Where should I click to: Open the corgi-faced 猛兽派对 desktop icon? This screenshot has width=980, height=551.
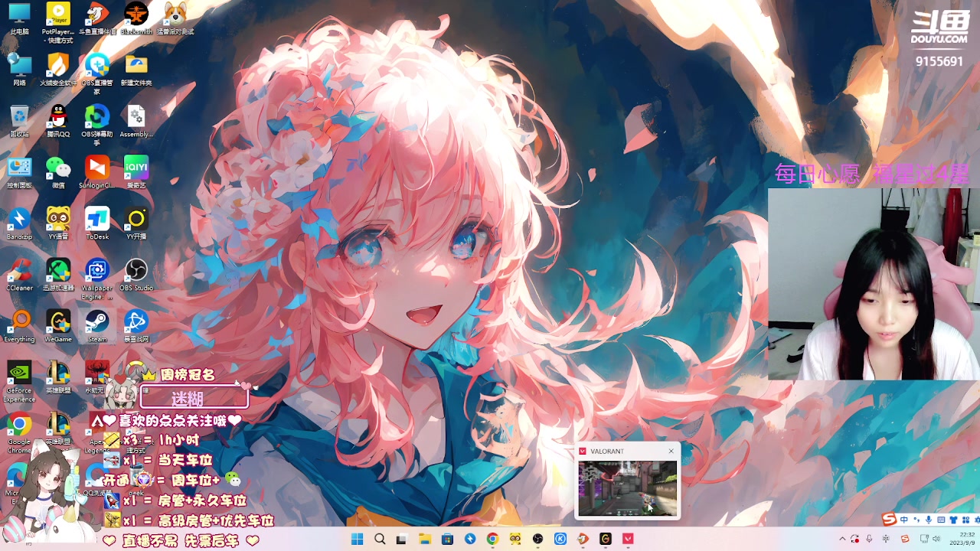[x=175, y=18]
